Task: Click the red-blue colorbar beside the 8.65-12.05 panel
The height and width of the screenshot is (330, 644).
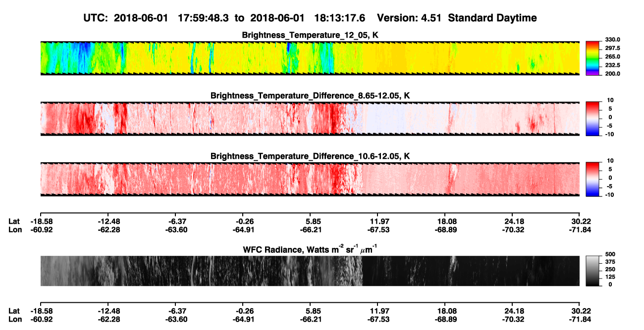Action: [x=592, y=119]
